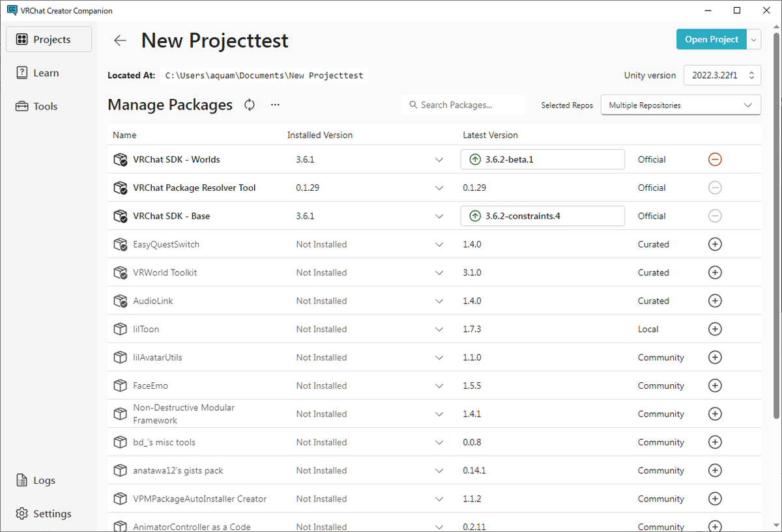Add anatawa12's gists pack via plus icon
The image size is (782, 532).
(x=715, y=471)
